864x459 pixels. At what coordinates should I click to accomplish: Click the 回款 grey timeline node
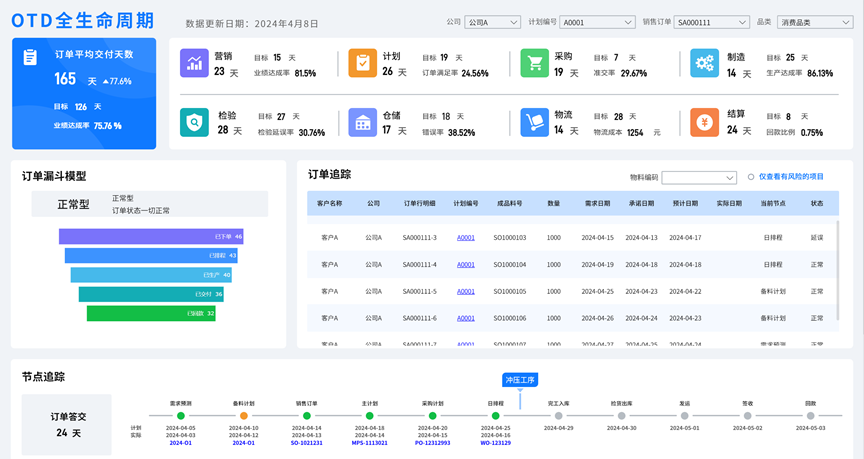pyautogui.click(x=810, y=416)
